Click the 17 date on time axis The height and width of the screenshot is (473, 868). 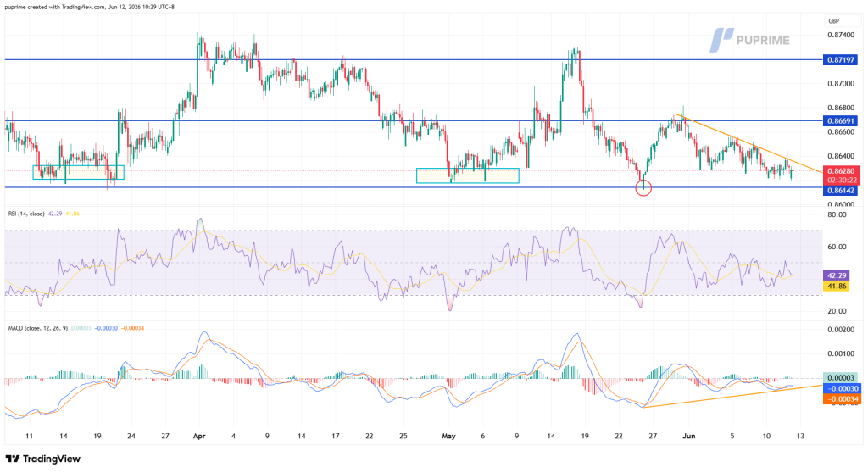point(336,436)
